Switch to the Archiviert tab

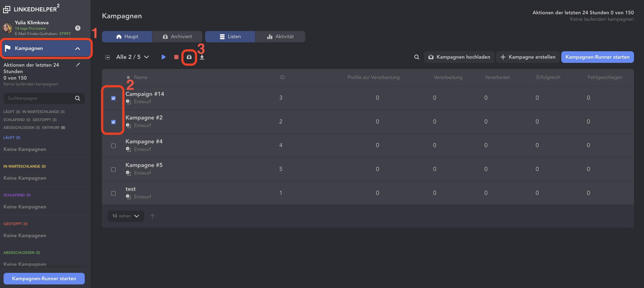177,37
